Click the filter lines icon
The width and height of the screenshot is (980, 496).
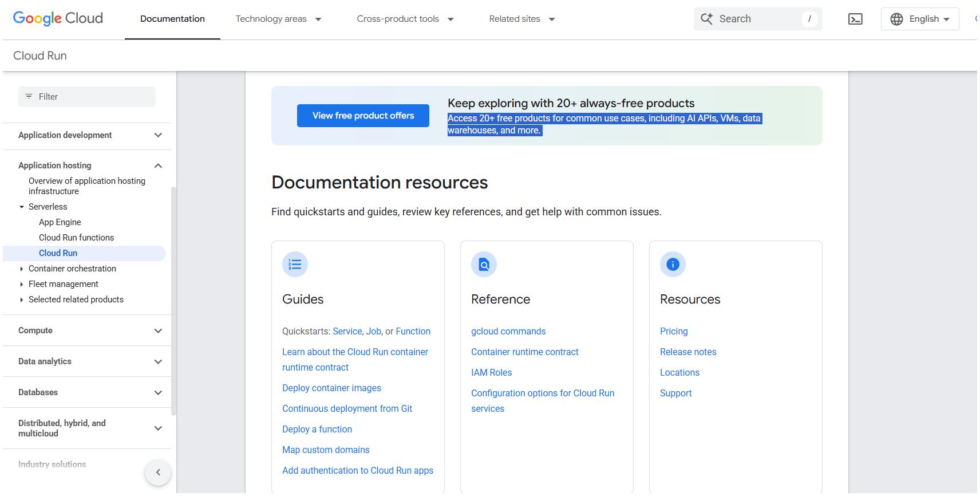pyautogui.click(x=29, y=97)
